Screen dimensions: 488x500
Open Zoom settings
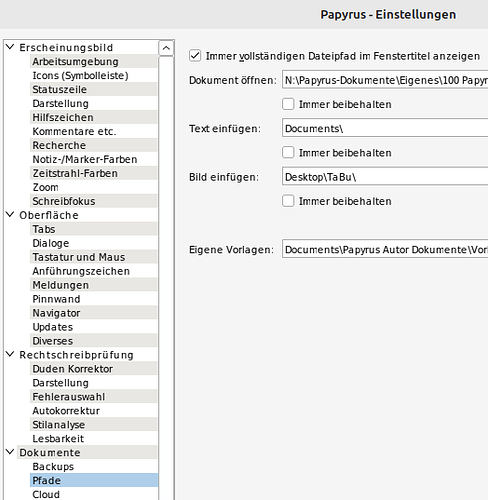[x=94, y=187]
